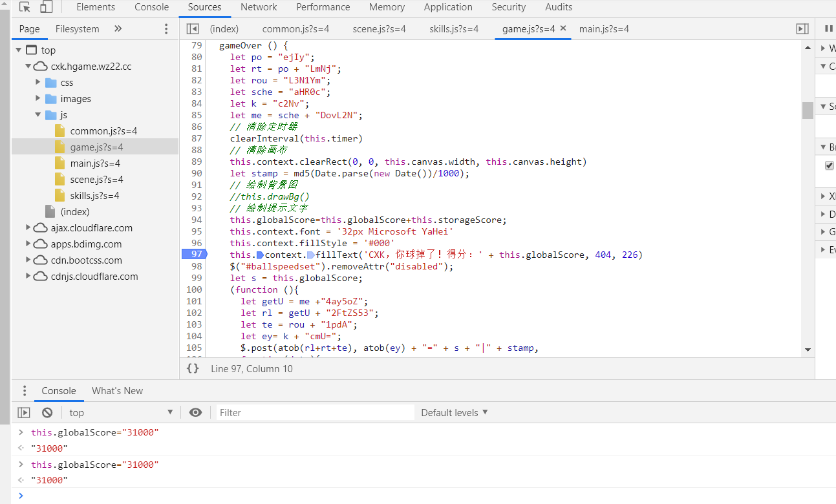Open the top context selector dropdown
The width and height of the screenshot is (836, 504).
(121, 413)
